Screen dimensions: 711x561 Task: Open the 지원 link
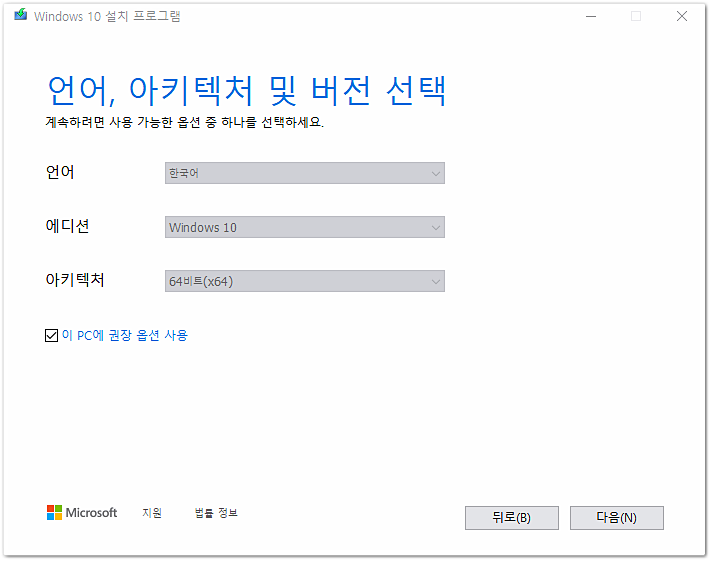pos(152,512)
